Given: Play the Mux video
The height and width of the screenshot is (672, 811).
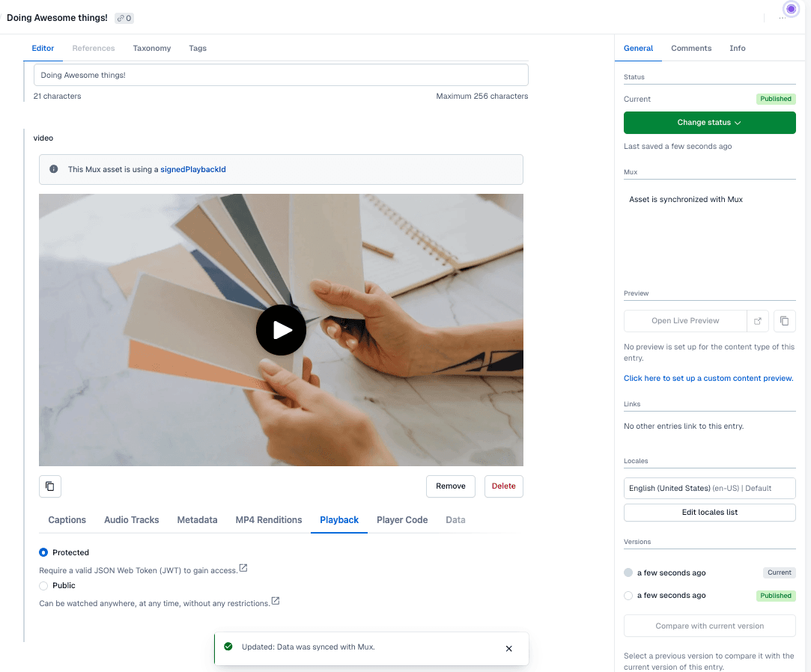Looking at the screenshot, I should [281, 330].
